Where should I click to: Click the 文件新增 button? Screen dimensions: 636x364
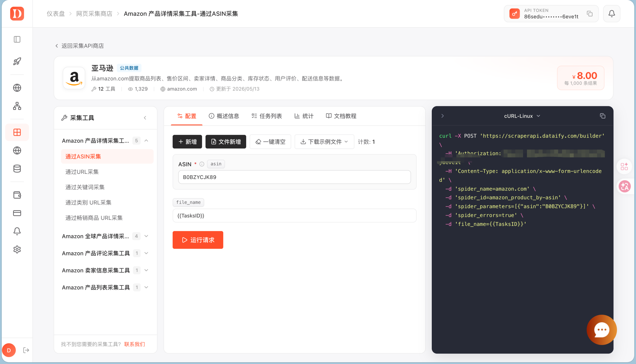(226, 142)
